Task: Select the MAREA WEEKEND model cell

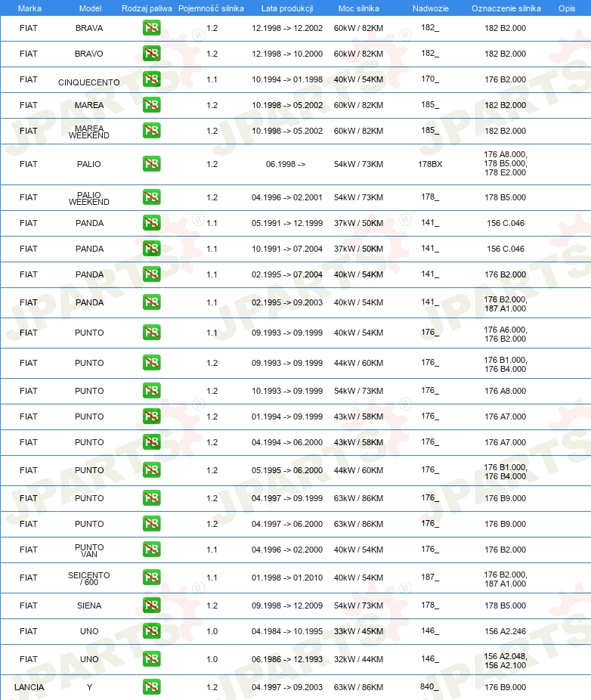Action: (x=89, y=132)
